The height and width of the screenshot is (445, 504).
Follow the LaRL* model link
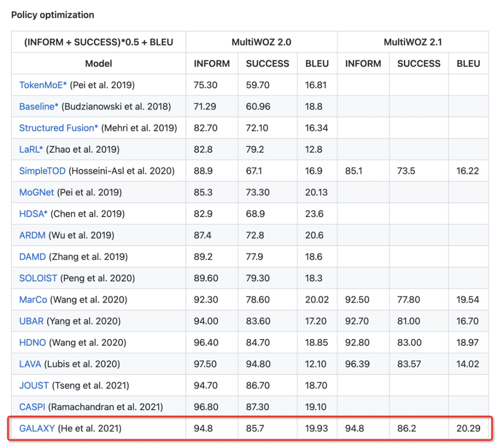coord(31,149)
